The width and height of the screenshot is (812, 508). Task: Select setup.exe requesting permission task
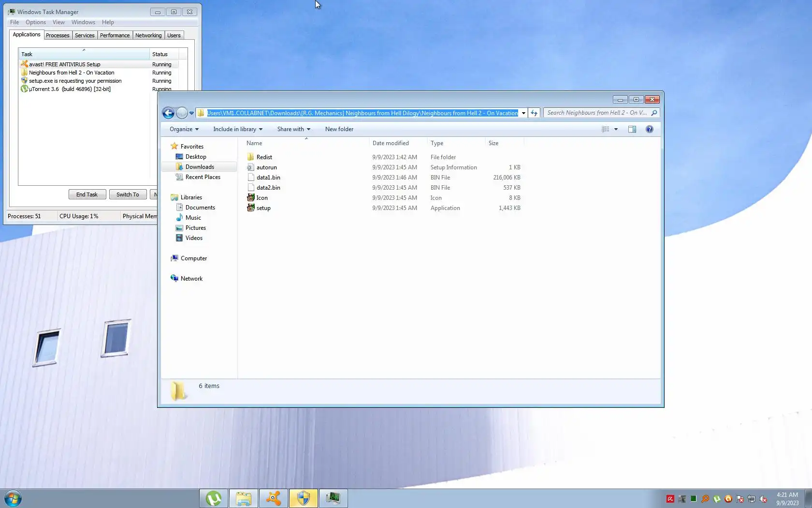point(99,81)
